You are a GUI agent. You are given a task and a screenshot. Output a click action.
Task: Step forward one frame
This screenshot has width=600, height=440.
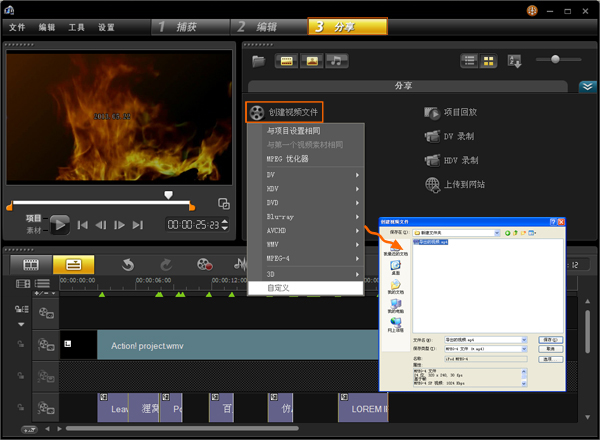(119, 225)
